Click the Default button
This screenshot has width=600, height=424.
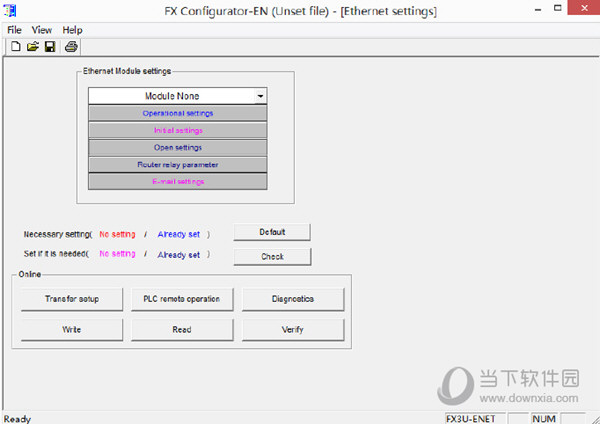(x=272, y=232)
